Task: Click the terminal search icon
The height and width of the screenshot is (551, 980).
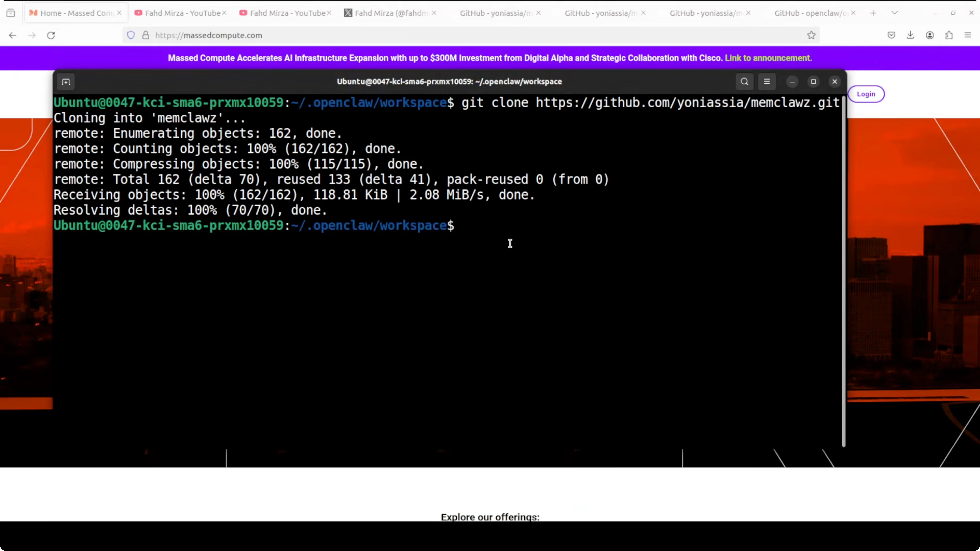Action: [x=744, y=81]
